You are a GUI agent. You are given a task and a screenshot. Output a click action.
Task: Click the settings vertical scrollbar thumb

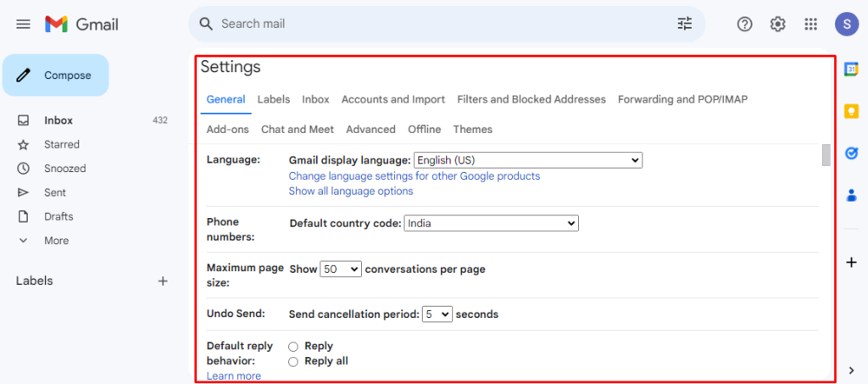826,155
